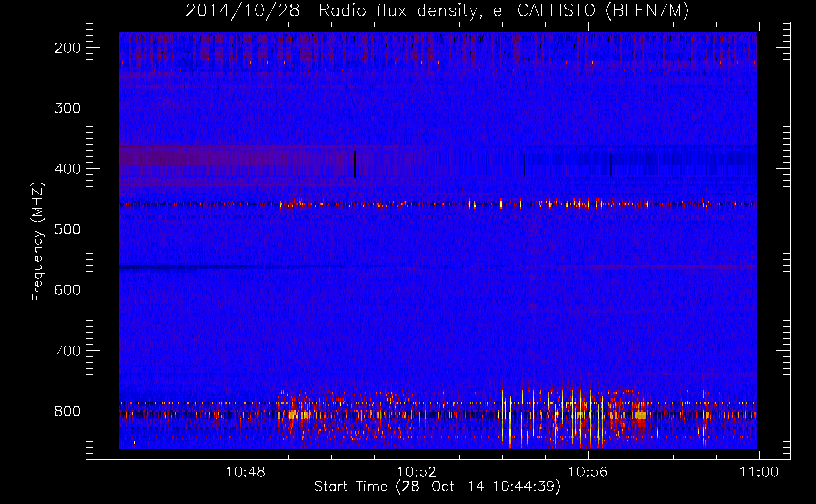
Task: Click the 10:56 time tick label
Action: pyautogui.click(x=588, y=472)
